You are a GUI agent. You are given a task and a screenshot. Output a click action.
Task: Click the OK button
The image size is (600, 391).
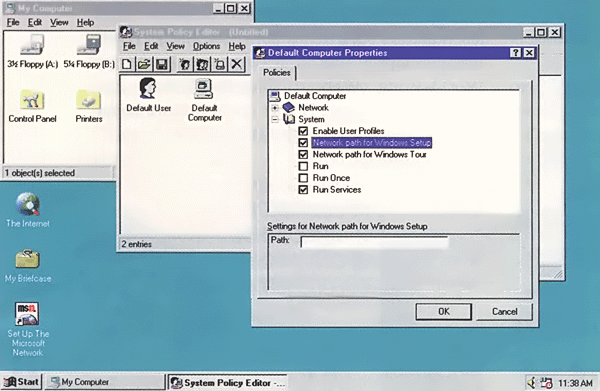coord(443,312)
